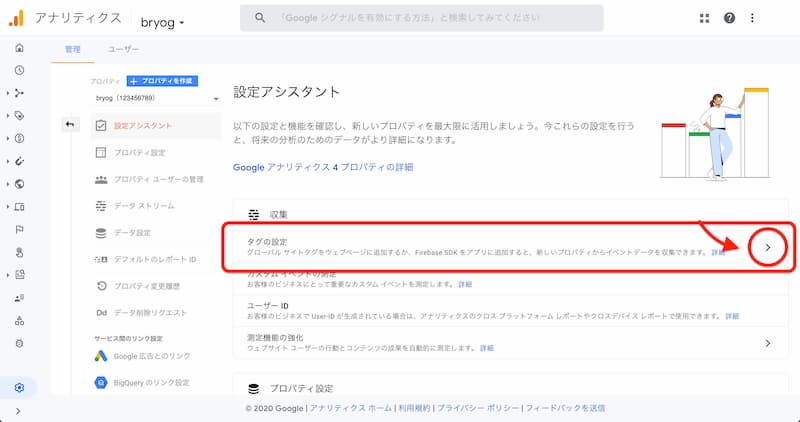
Task: Open the apps grid icon in header
Action: (705, 18)
